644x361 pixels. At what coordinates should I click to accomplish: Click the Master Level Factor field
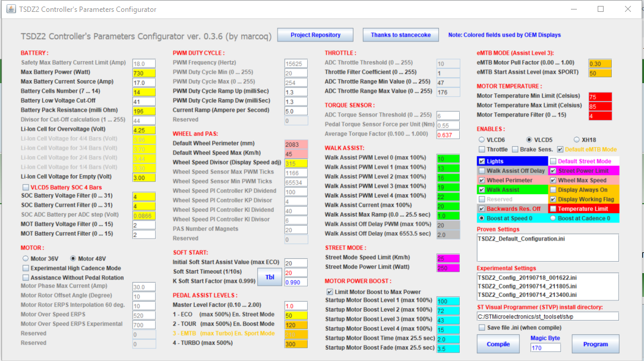(x=296, y=306)
